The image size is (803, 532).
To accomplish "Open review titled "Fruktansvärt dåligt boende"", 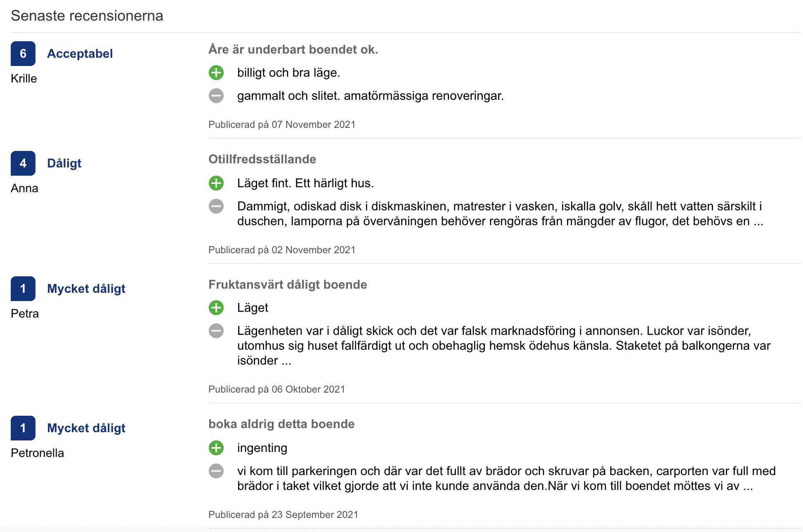I will [288, 285].
